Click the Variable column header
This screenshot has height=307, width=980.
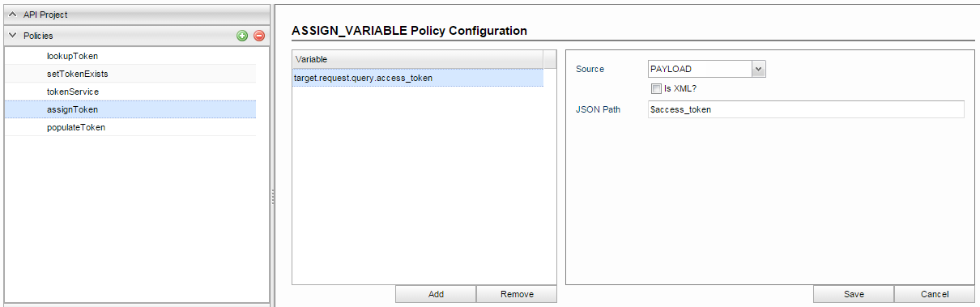click(x=418, y=60)
